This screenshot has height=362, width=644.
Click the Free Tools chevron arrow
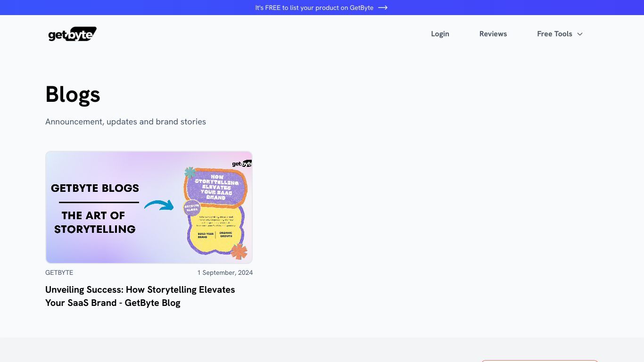580,34
